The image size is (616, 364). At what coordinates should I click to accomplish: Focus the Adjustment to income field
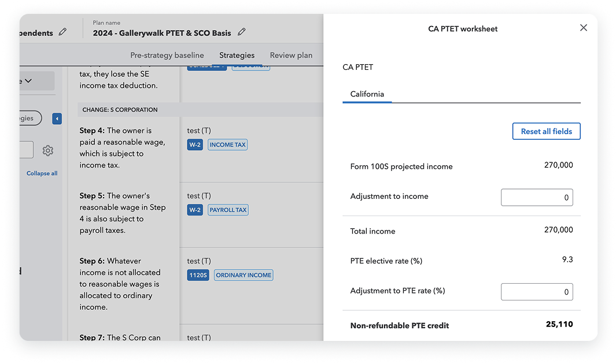[537, 197]
